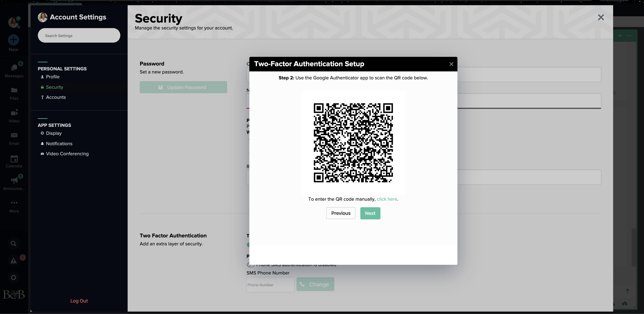Click the 'Two Factor Authentication' heading
Screen dimensions: 644x314
tap(173, 235)
